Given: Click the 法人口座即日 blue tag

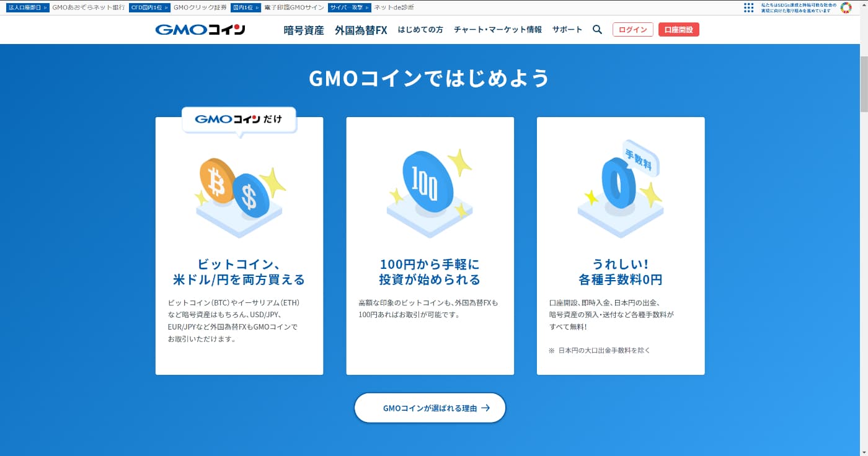Looking at the screenshot, I should [x=27, y=7].
